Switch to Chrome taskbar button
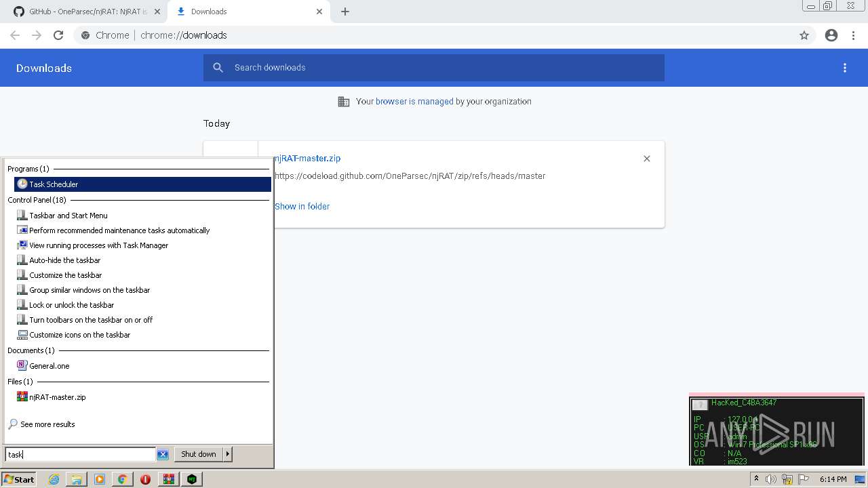Viewport: 868px width, 488px height. click(122, 479)
